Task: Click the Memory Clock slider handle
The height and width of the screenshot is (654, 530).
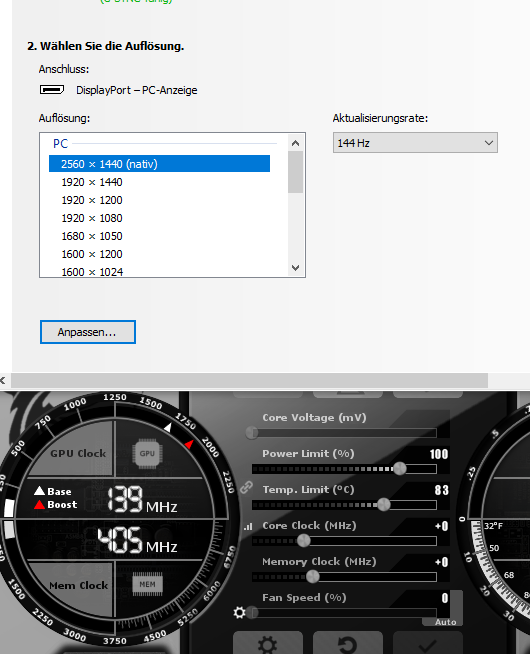Action: click(x=313, y=577)
